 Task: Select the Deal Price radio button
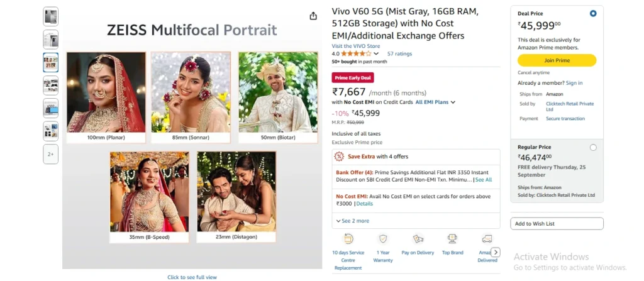(593, 13)
